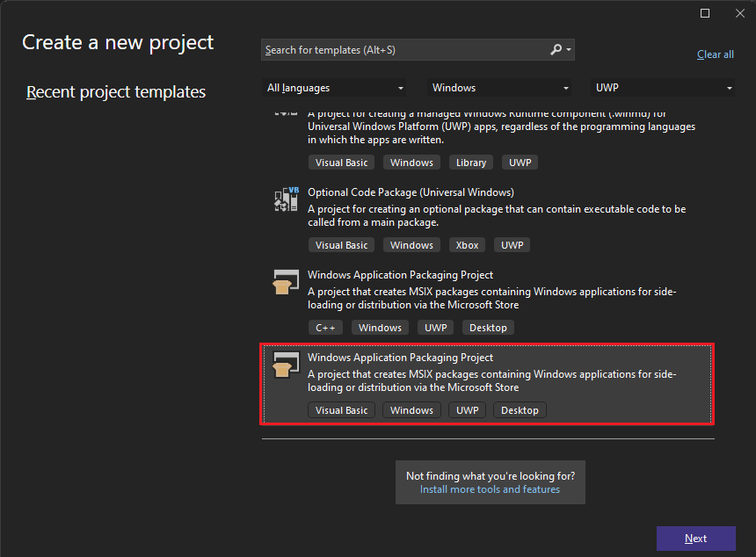Click the Optional Code Package VB template icon
This screenshot has height=557, width=756.
point(285,199)
